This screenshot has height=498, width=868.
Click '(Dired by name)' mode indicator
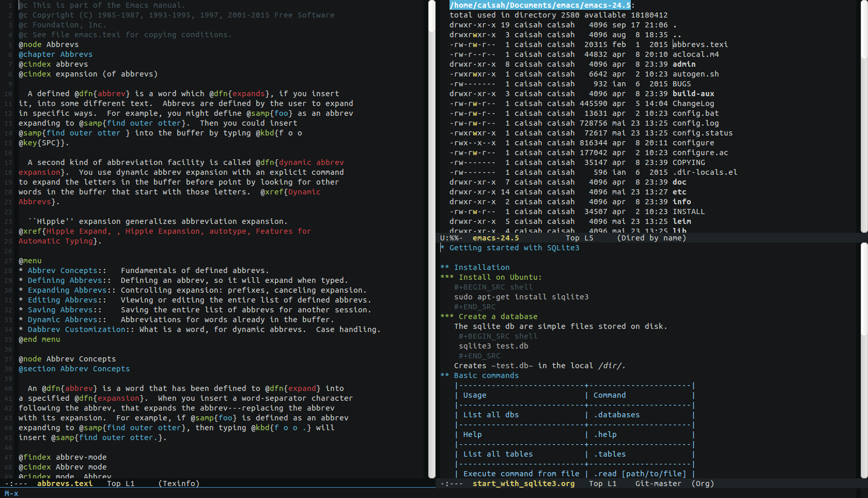coord(652,238)
